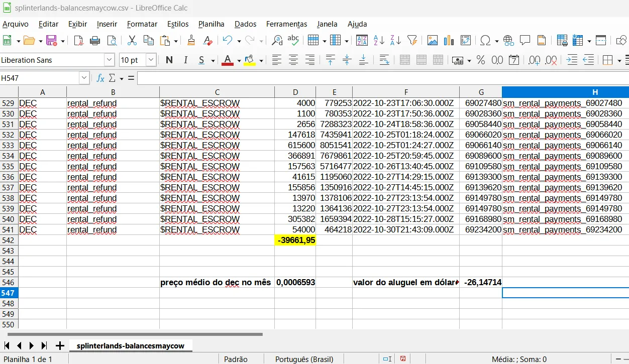Select sheet tab splinterlands-balancesmaycow
The image size is (629, 364).
point(131,345)
